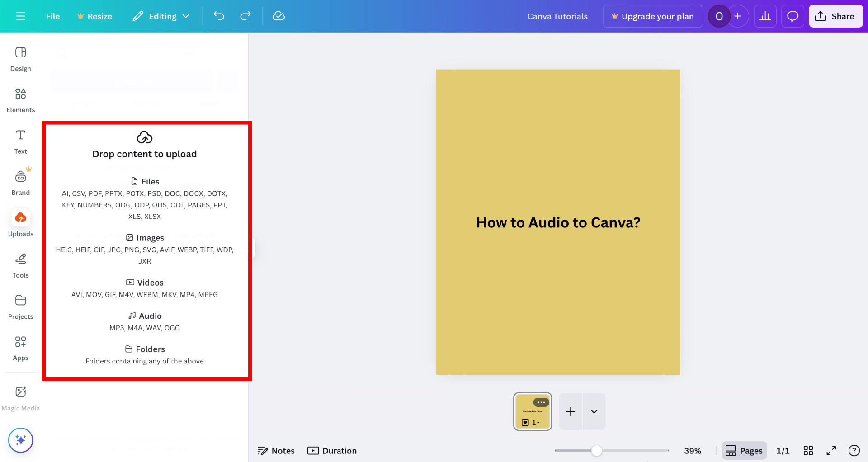The width and height of the screenshot is (868, 462).
Task: Click Upgrade your plan
Action: (x=653, y=16)
